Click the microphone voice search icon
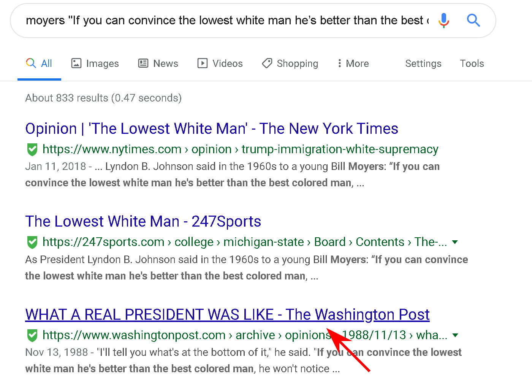 [x=443, y=20]
